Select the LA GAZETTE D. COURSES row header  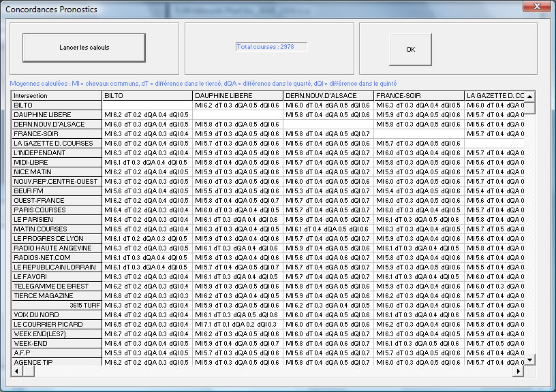(x=57, y=144)
